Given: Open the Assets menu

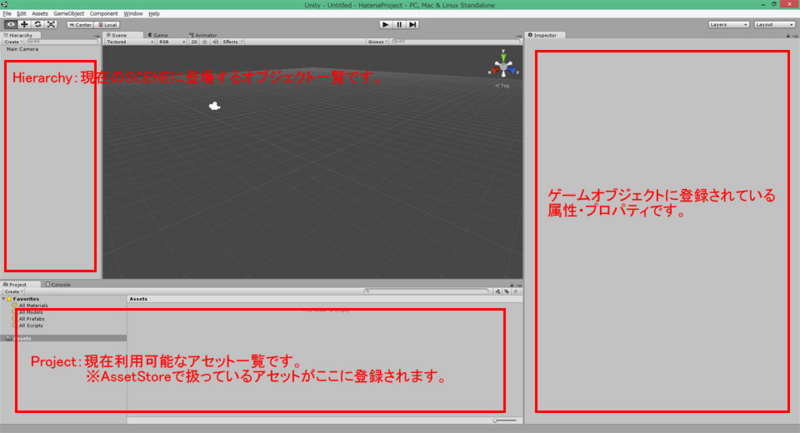Looking at the screenshot, I should click(40, 14).
